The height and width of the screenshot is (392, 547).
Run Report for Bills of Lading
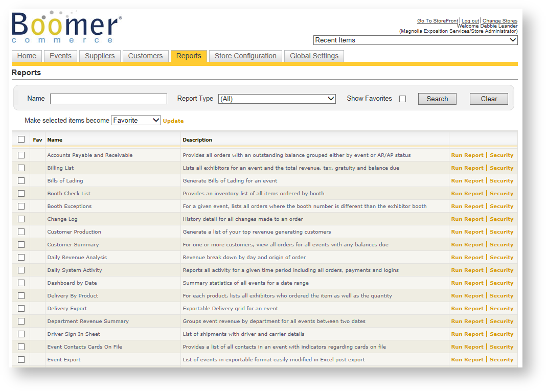467,181
